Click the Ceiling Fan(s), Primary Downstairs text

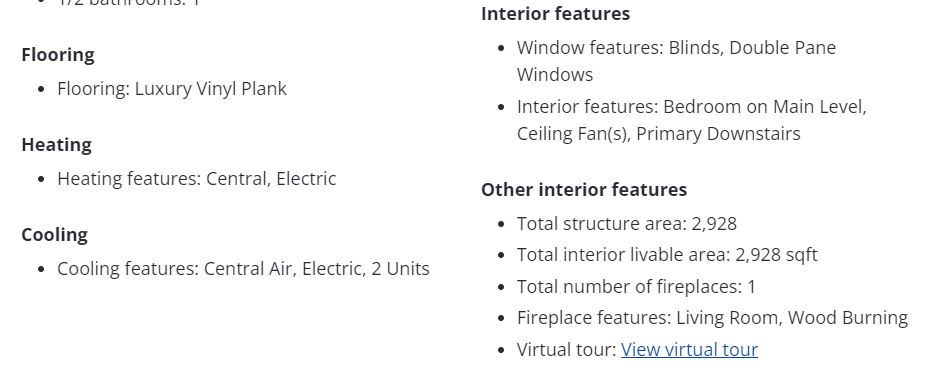659,134
